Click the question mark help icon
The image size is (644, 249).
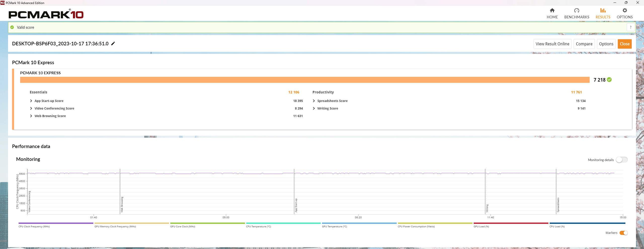pos(630,27)
